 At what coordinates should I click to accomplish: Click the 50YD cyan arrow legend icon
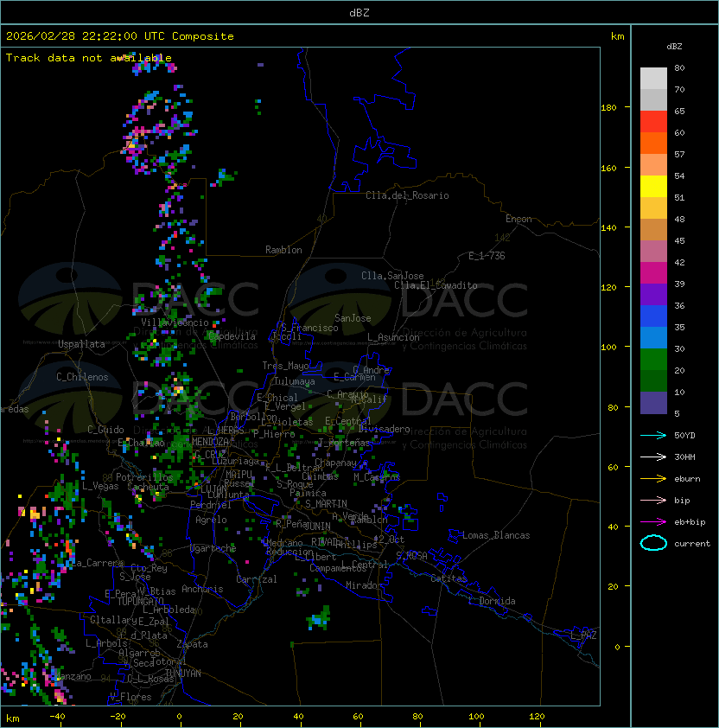click(653, 435)
